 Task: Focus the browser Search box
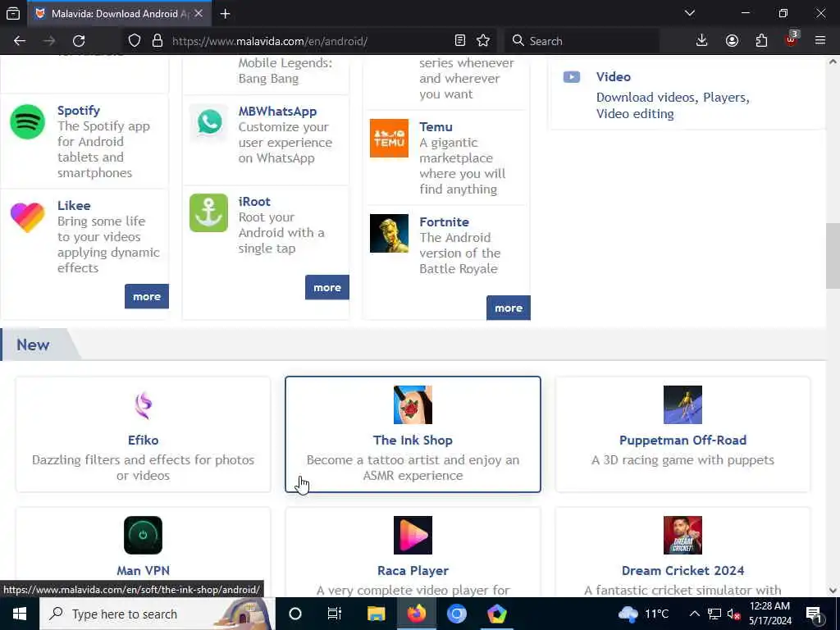(x=582, y=41)
